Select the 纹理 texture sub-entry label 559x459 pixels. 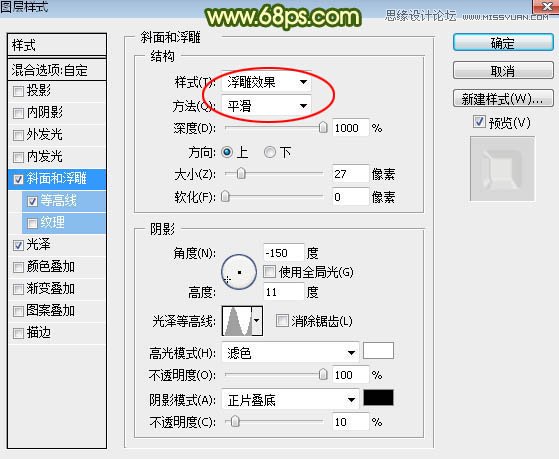52,223
